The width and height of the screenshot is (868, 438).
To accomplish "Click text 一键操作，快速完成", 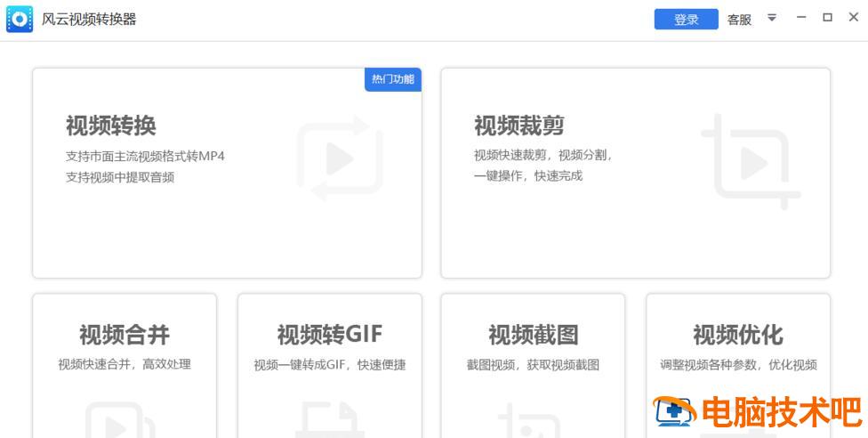I will [x=528, y=176].
